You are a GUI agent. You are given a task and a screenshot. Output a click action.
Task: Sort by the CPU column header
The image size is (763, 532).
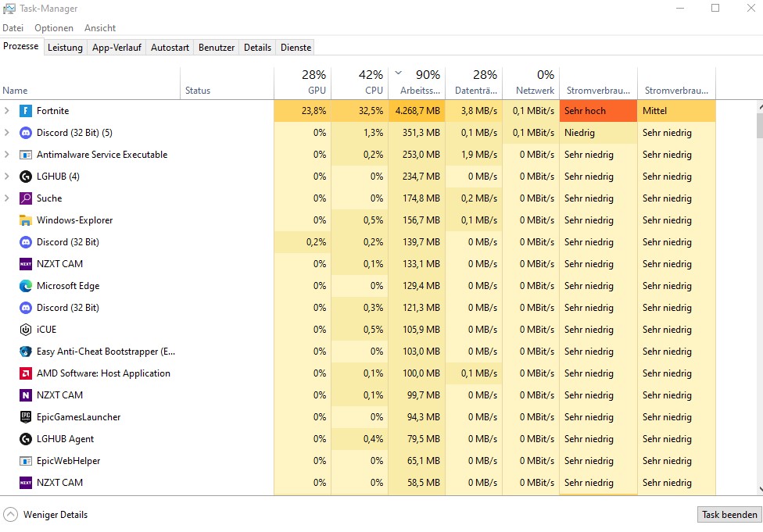pos(360,83)
